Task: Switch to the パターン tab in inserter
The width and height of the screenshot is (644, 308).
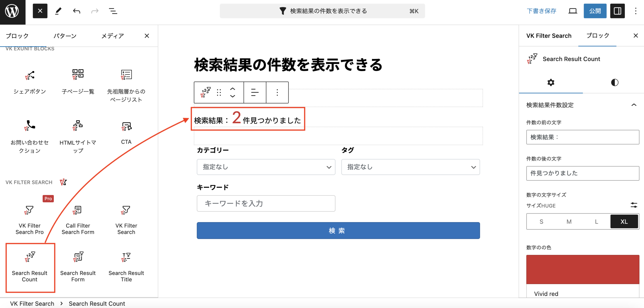Action: point(65,36)
